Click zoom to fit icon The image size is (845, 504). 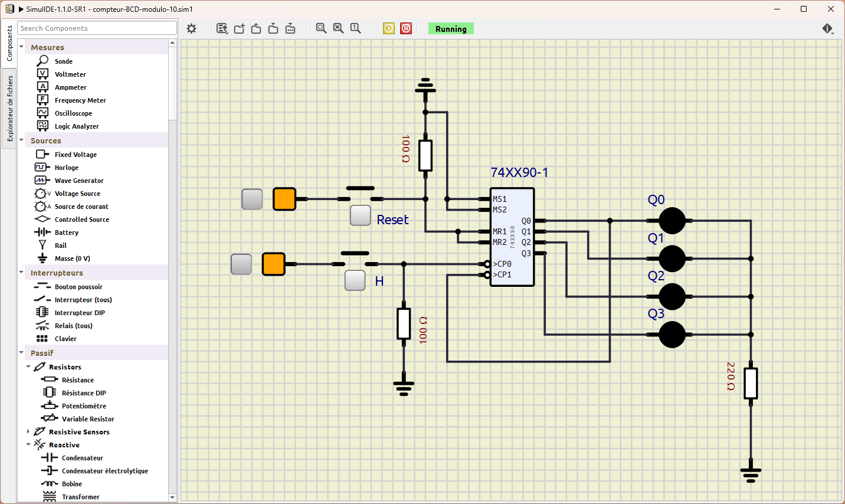tap(321, 28)
